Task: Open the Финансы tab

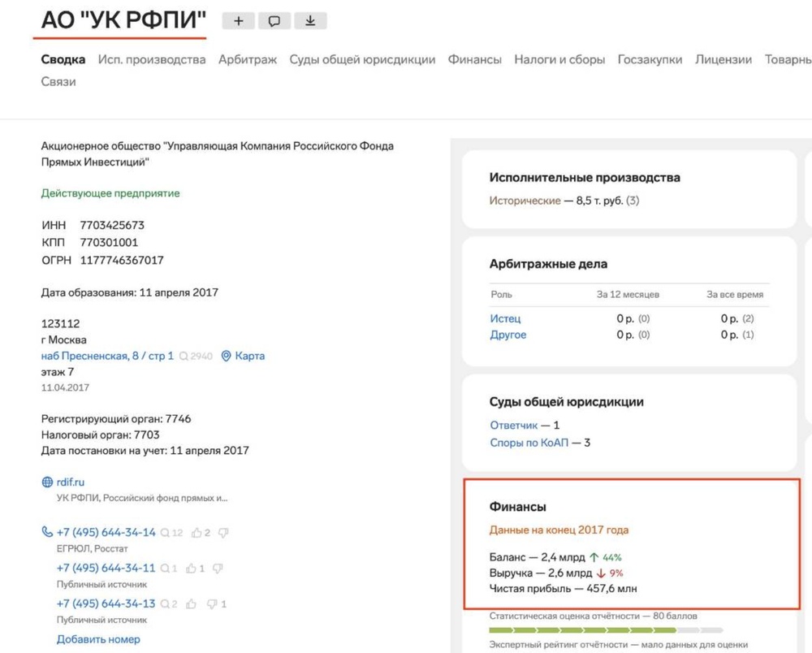Action: [474, 59]
